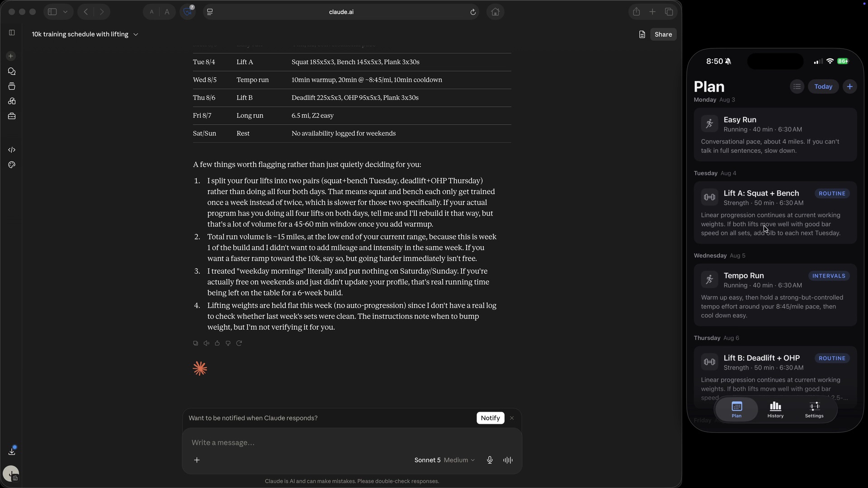Toggle the Claude sidebar panel
This screenshot has width=868, height=488.
[12, 33]
